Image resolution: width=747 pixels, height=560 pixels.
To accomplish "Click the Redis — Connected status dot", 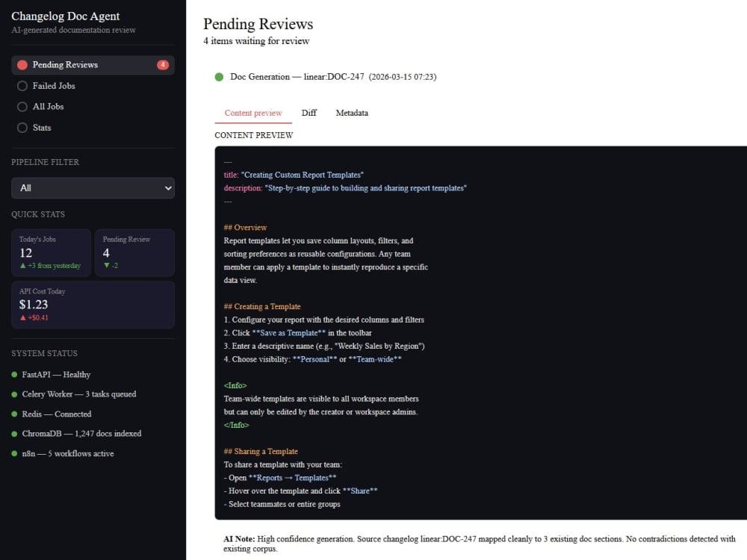I will click(14, 414).
